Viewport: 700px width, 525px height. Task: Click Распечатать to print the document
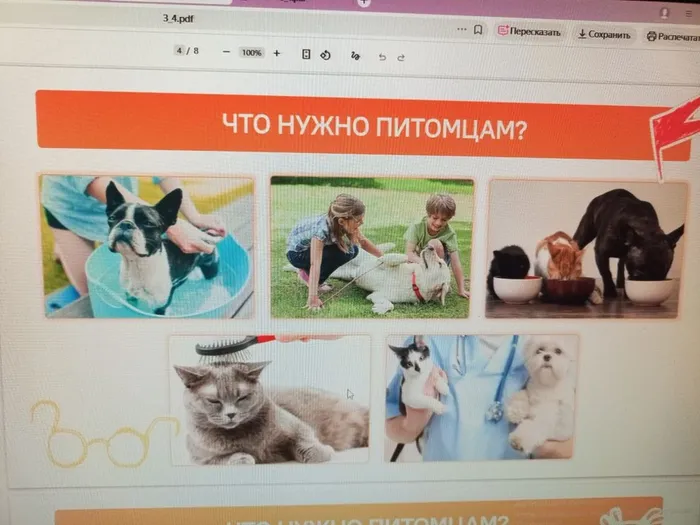click(x=671, y=36)
